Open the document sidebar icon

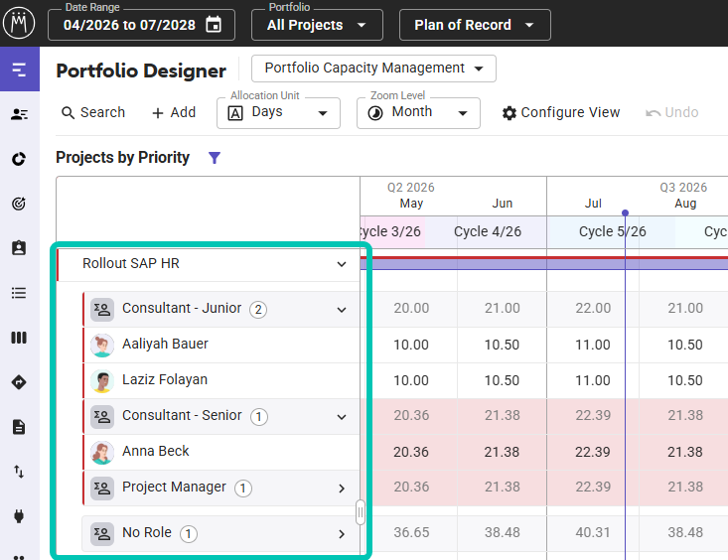pos(19,427)
